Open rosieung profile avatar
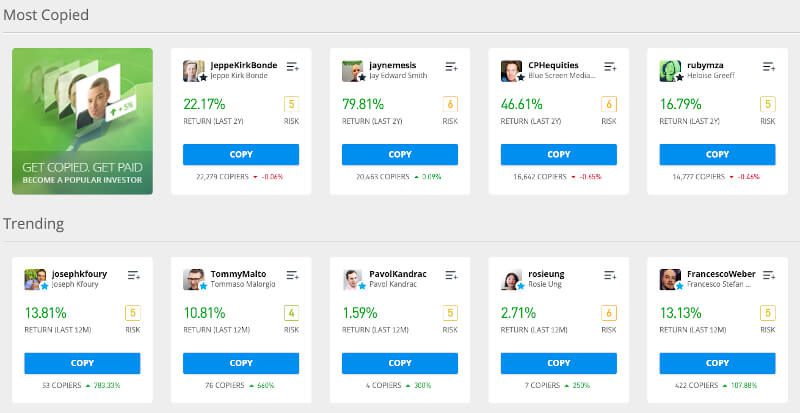This screenshot has height=413, width=800. tap(512, 280)
